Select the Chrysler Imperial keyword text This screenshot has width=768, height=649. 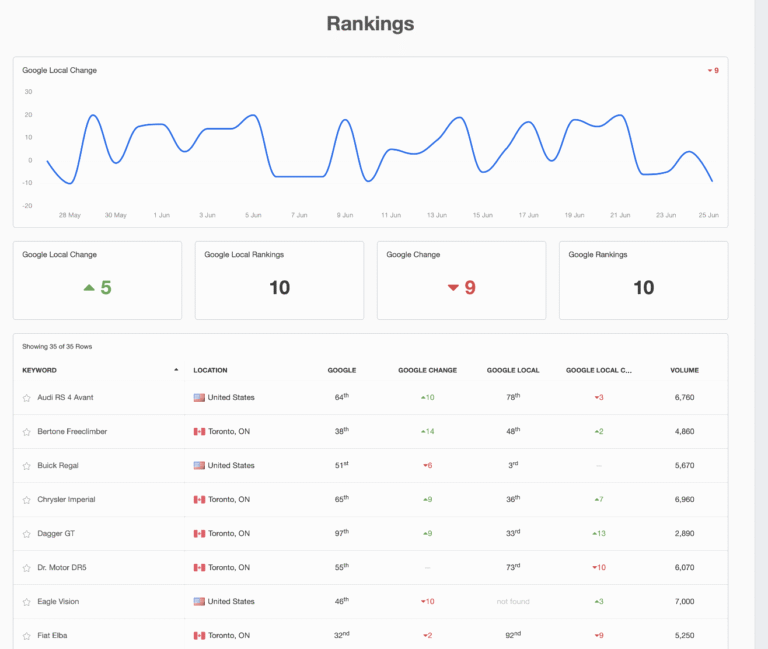coord(66,500)
